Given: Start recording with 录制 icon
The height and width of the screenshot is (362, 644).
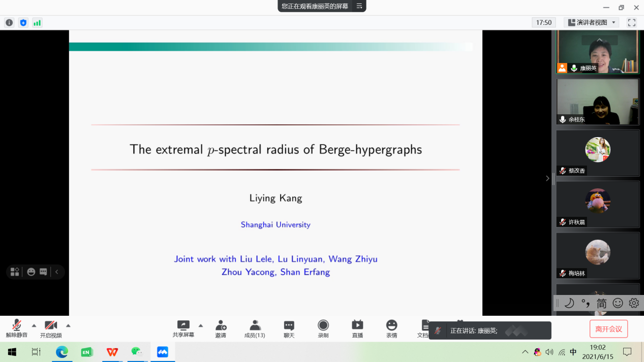Looking at the screenshot, I should pyautogui.click(x=323, y=328).
